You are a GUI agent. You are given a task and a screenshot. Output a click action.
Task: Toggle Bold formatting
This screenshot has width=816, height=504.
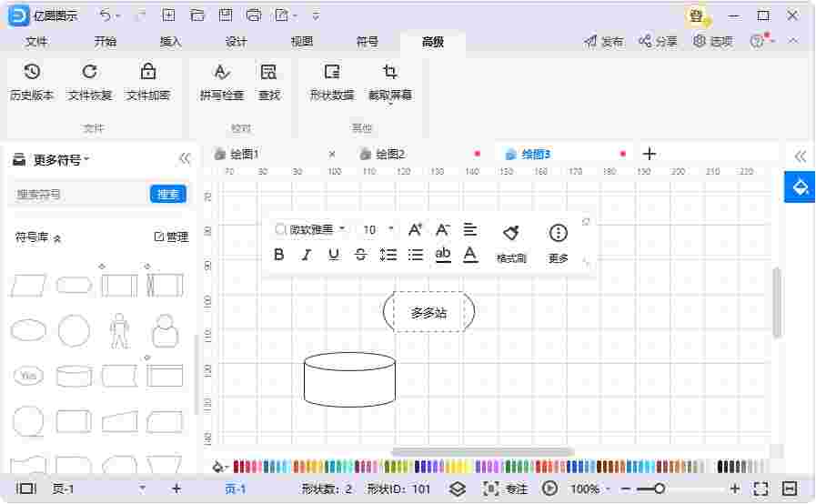pyautogui.click(x=279, y=255)
